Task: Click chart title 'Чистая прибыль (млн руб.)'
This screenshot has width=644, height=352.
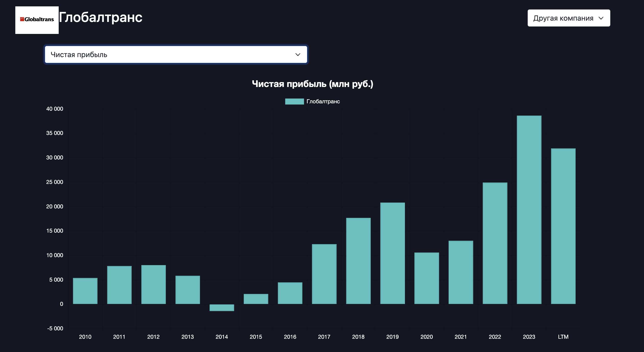Action: [313, 84]
